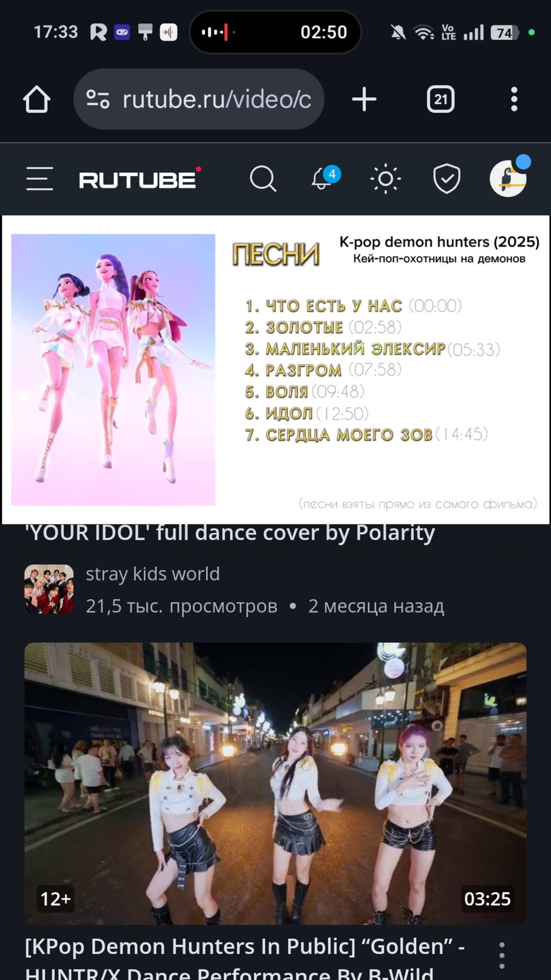Image resolution: width=551 pixels, height=980 pixels.
Task: Open site info icon in address bar
Action: click(98, 99)
